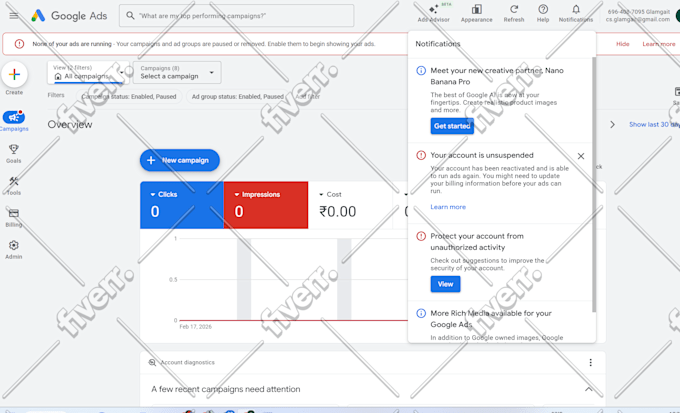Click the Account diagnostics icon
The image size is (680, 413).
click(x=152, y=362)
